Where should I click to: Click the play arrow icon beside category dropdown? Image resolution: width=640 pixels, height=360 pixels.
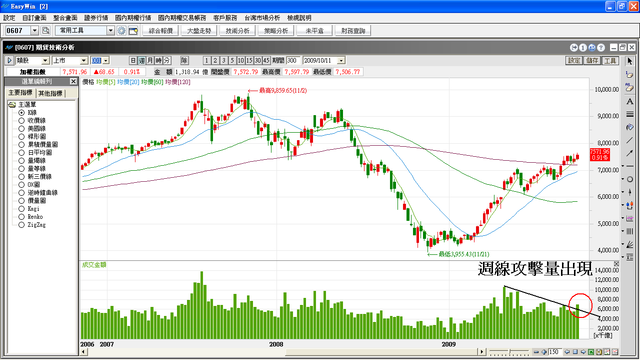click(x=9, y=60)
